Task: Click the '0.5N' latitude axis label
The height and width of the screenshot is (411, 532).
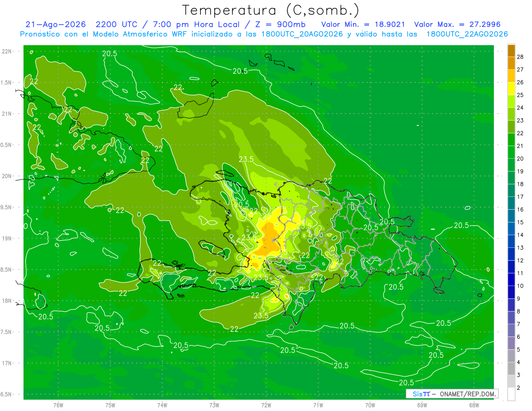Action: coord(7,145)
